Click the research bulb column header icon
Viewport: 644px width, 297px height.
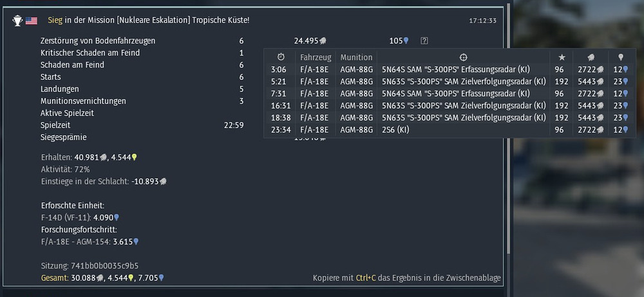[621, 57]
